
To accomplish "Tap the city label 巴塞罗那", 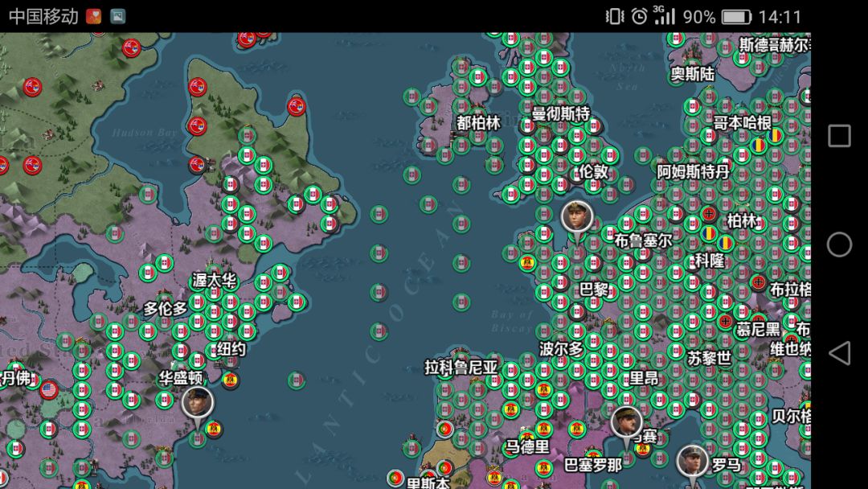I will (593, 465).
